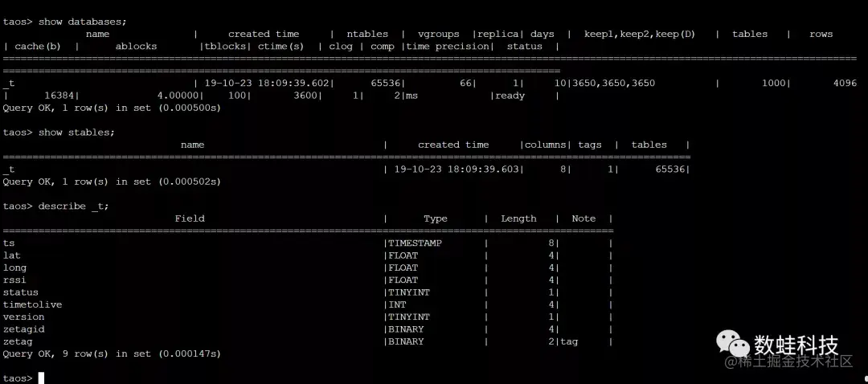Select timestamp '19-10-23 18:09:39.603'
The image size is (868, 384).
tap(458, 170)
